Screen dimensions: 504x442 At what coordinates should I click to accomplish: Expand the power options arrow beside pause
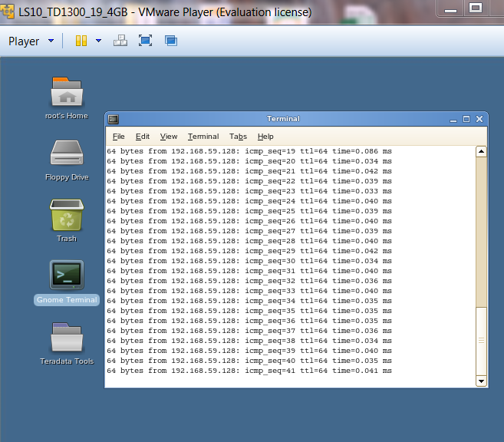click(98, 41)
